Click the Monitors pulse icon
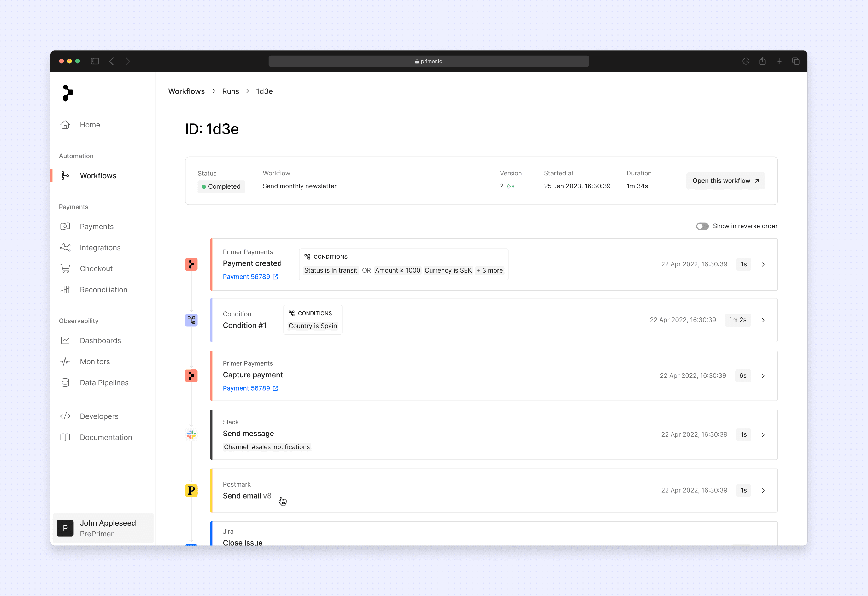868x596 pixels. (65, 362)
